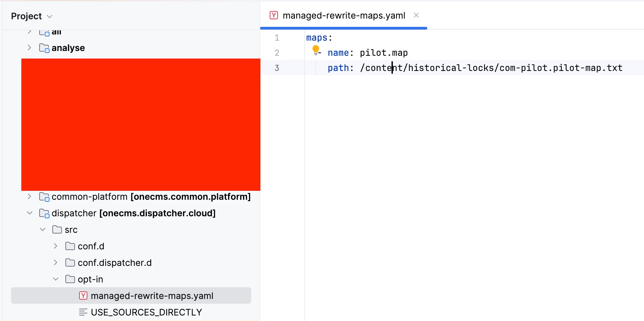
Task: Click line number 1 in the gutter
Action: tap(277, 38)
